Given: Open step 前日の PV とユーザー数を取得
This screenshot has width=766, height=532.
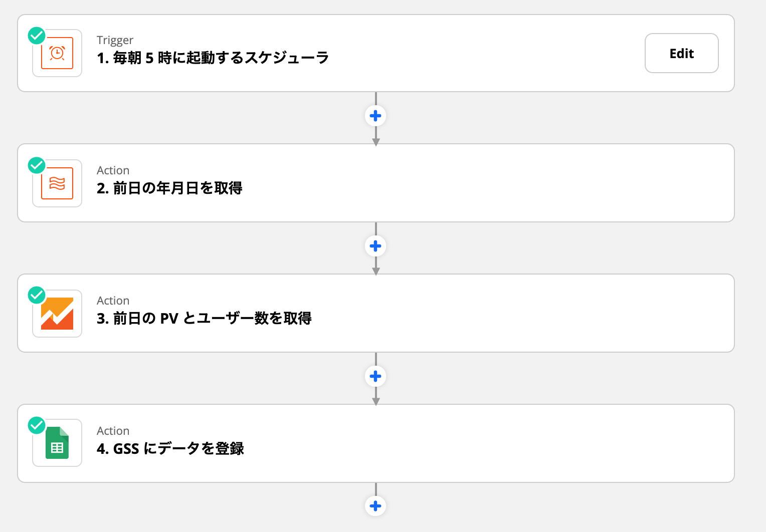Looking at the screenshot, I should click(x=204, y=319).
